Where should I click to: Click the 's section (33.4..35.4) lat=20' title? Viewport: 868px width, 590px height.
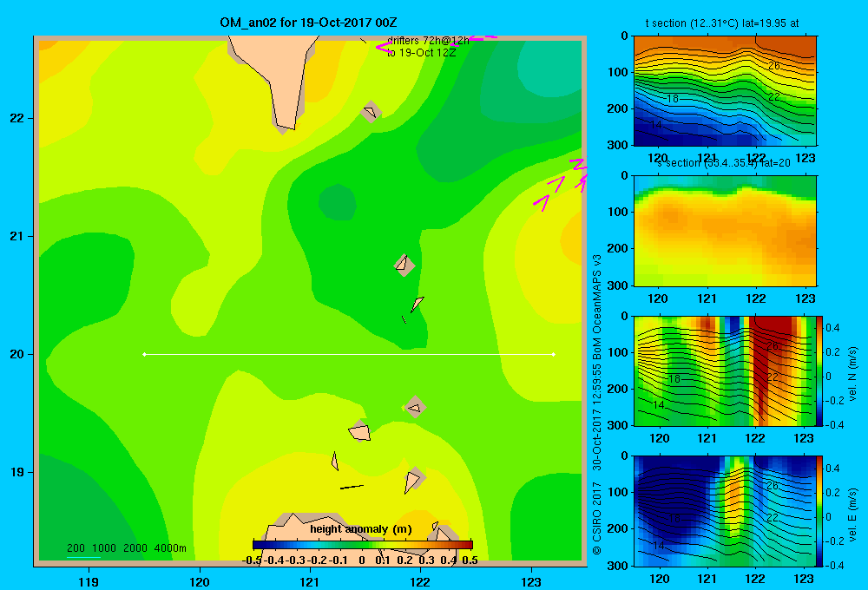point(723,163)
